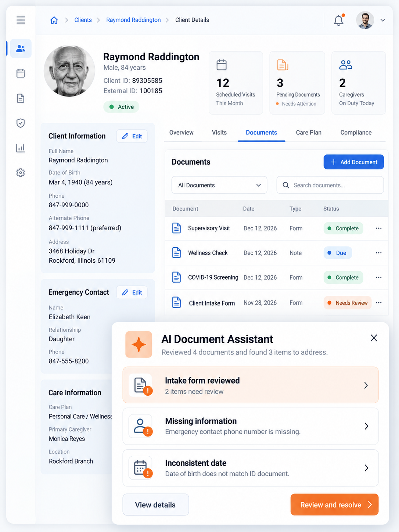Open the Supervisory Visit row options menu
The image size is (399, 532).
pos(379,228)
